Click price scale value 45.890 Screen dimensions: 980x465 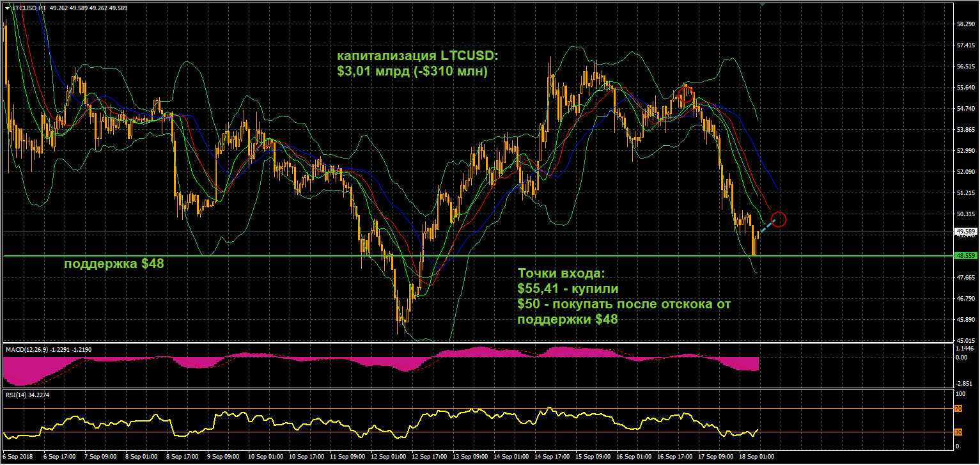(x=965, y=319)
